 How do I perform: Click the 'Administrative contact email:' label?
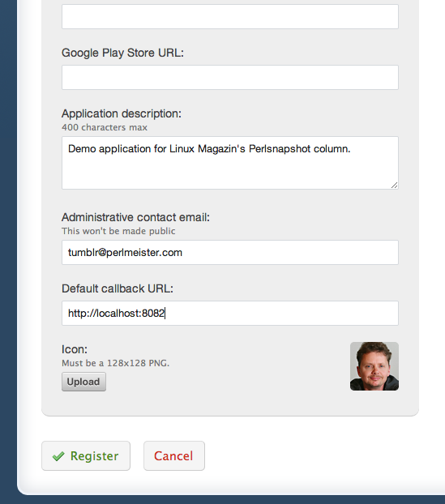(135, 218)
